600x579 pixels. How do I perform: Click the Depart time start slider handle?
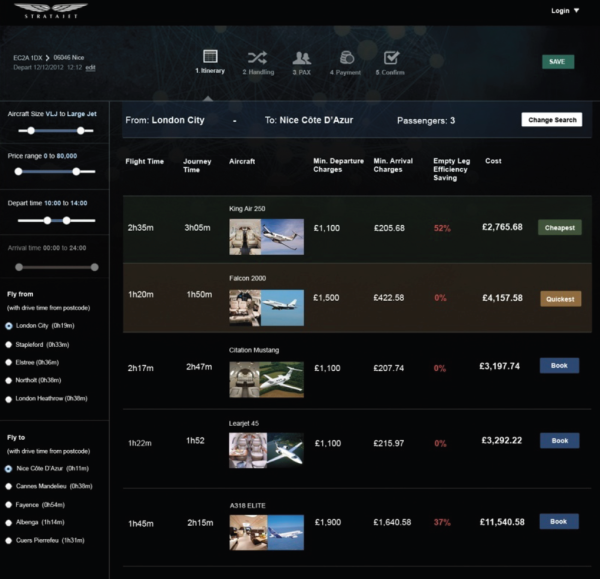tap(47, 220)
